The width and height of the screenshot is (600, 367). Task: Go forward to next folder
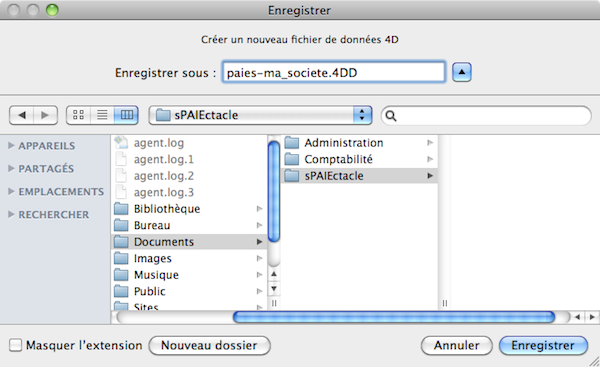[x=45, y=115]
